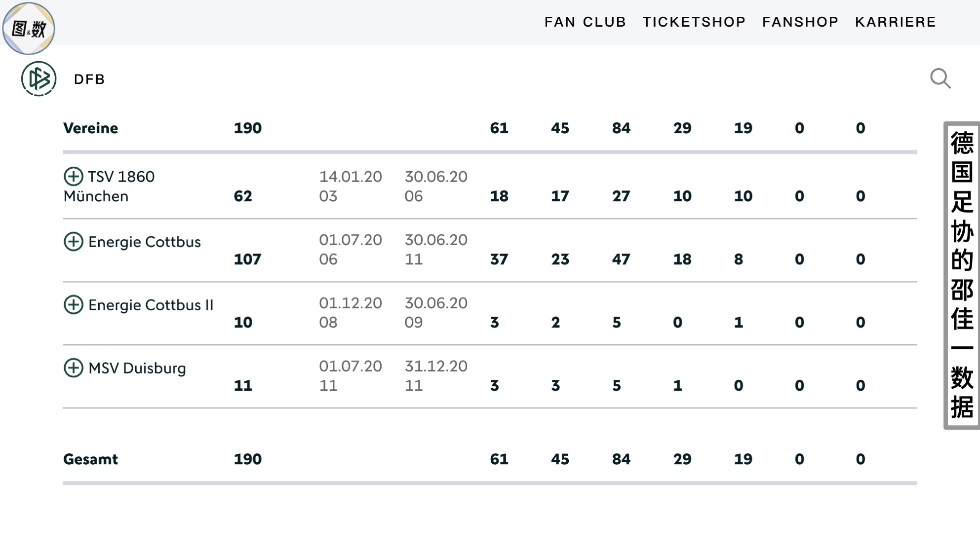Click the Vereine table header
The width and height of the screenshot is (980, 551).
91,128
